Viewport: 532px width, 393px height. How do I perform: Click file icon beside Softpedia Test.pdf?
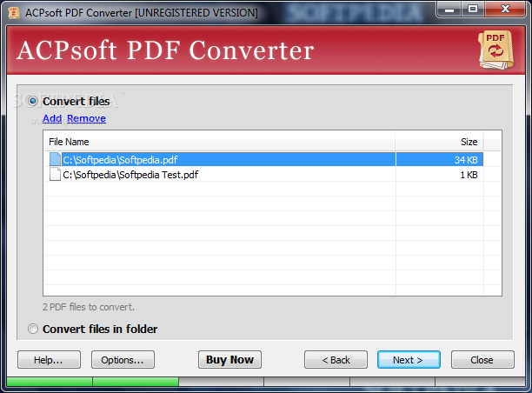click(x=55, y=175)
